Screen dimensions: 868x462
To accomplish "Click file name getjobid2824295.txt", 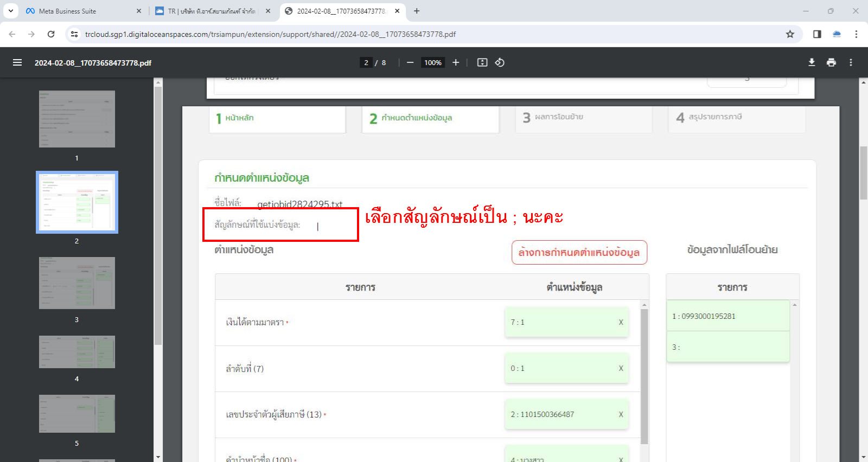I will click(x=299, y=204).
